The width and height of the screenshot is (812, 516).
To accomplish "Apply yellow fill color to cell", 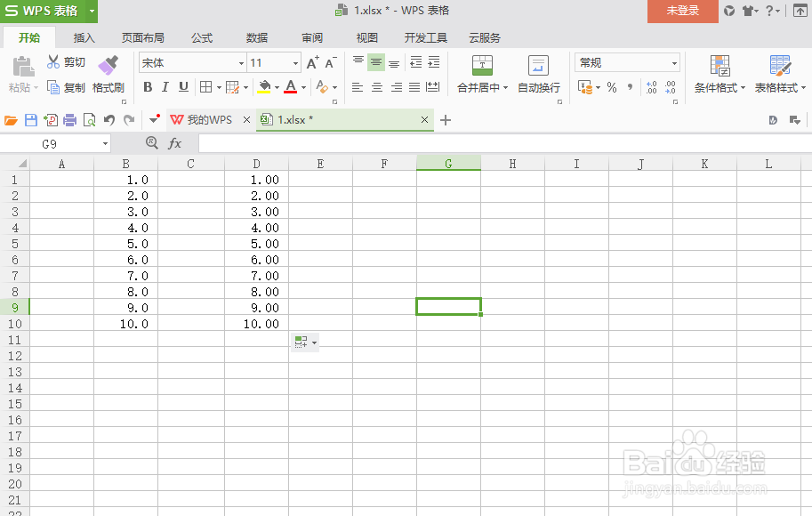I will point(264,87).
